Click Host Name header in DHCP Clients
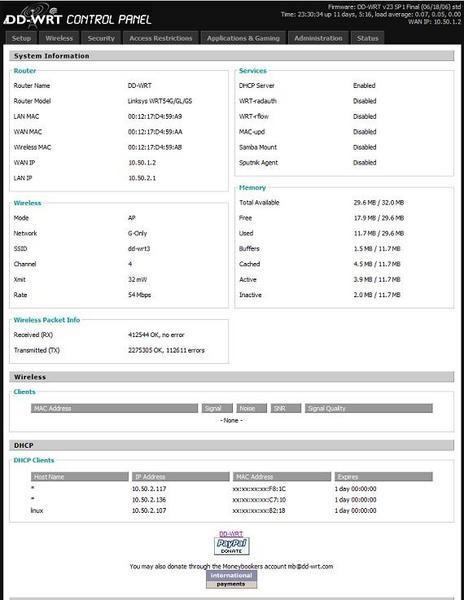Screen dimensions: 464x600 point(80,476)
